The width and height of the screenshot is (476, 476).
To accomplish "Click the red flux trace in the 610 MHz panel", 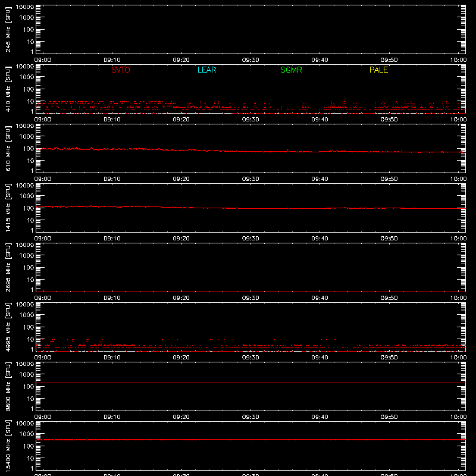I will [x=250, y=151].
